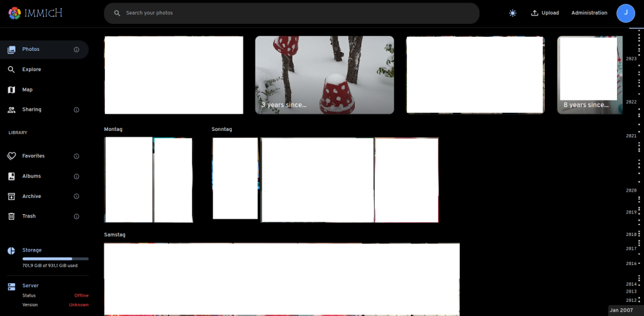Click the Photos sidebar icon
This screenshot has height=316, width=644.
click(12, 50)
